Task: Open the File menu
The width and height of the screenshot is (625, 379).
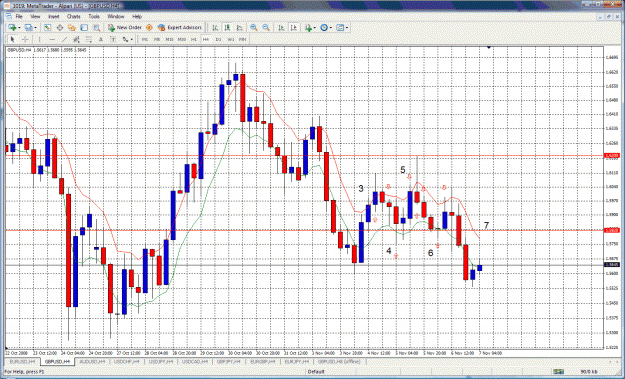Action: click(x=19, y=16)
